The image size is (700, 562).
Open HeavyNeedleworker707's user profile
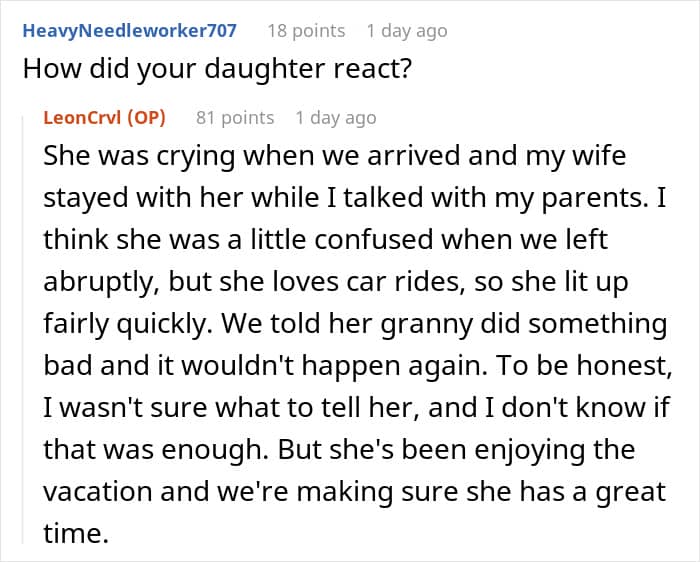pos(129,30)
